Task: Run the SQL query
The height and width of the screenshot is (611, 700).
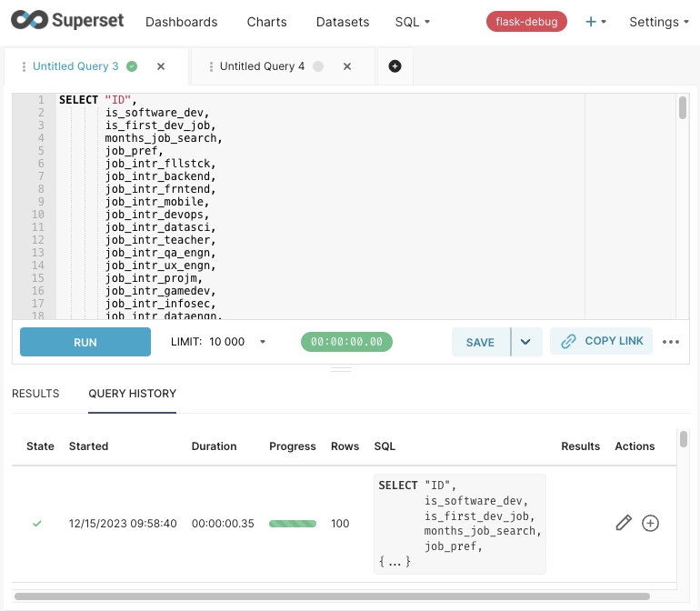Action: tap(85, 342)
